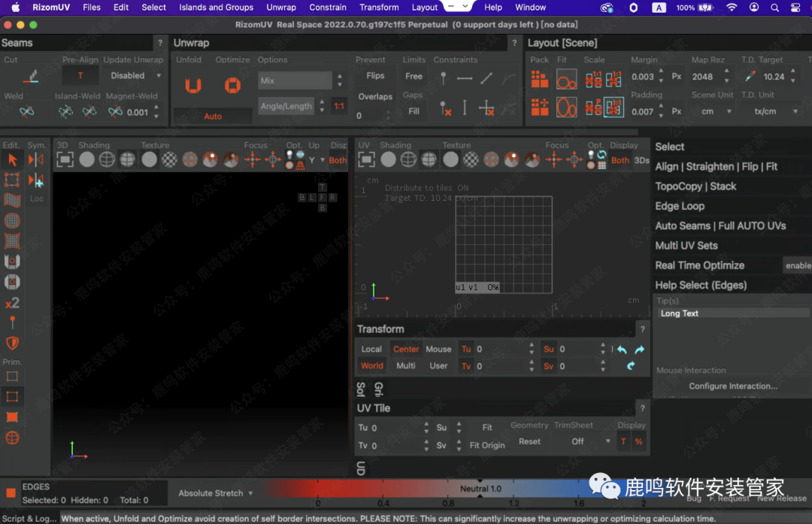Screen dimensions: 812x524
Task: Click the Weld seams icon
Action: 27,112
